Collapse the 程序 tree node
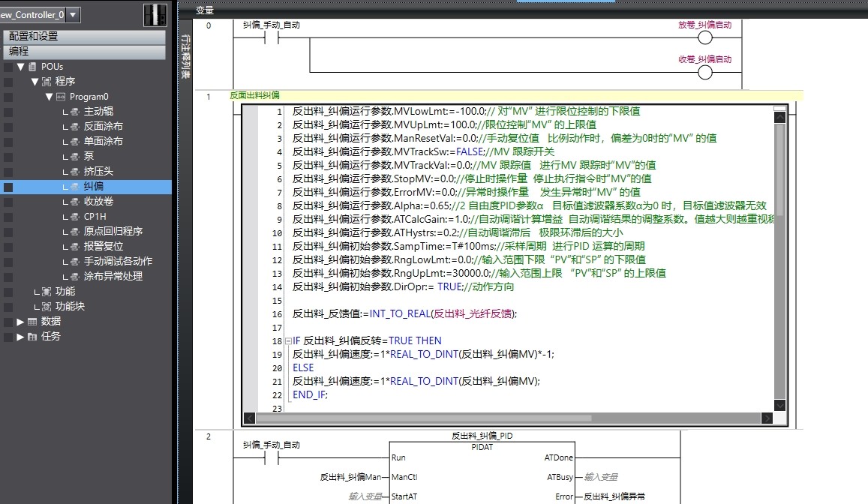This screenshot has height=504, width=868. tap(35, 81)
